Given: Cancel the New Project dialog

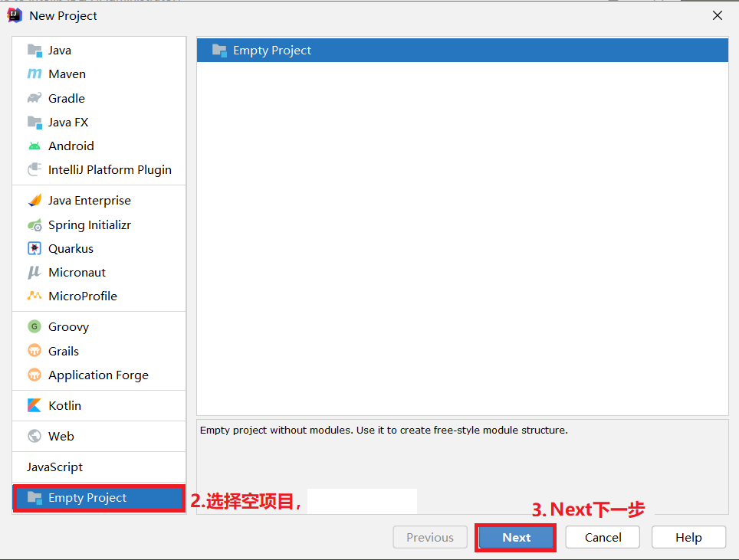Looking at the screenshot, I should (603, 537).
